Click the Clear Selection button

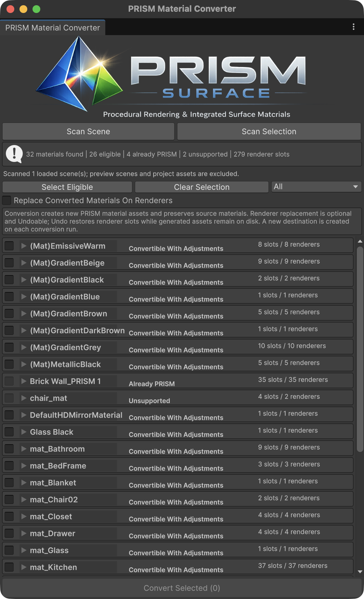201,187
